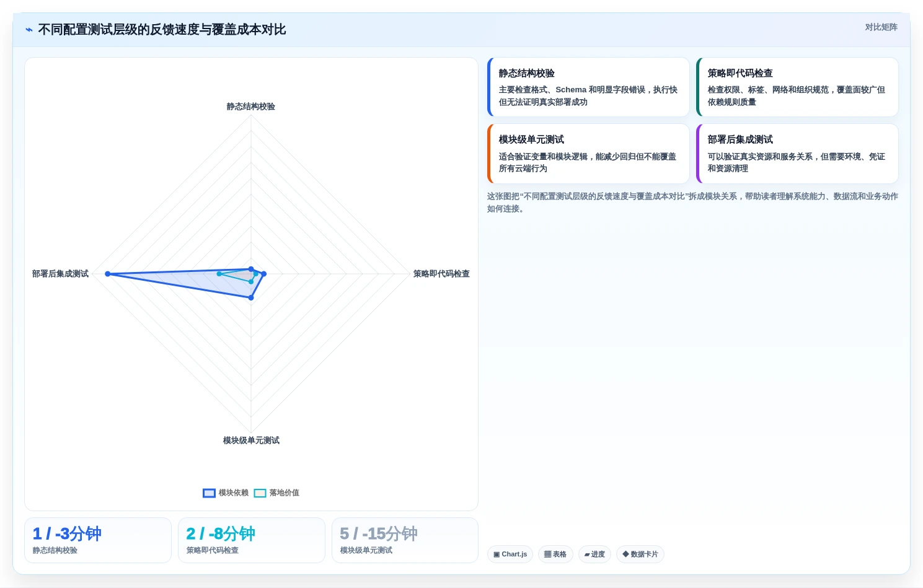Open the 静态结构校验 card
This screenshot has width=923, height=588.
click(588, 87)
